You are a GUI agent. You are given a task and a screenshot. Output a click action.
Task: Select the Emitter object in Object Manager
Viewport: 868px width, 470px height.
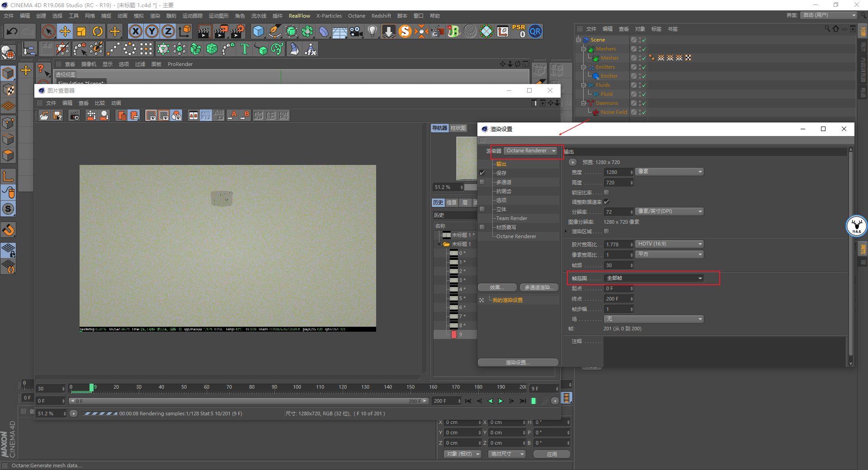[x=609, y=76]
